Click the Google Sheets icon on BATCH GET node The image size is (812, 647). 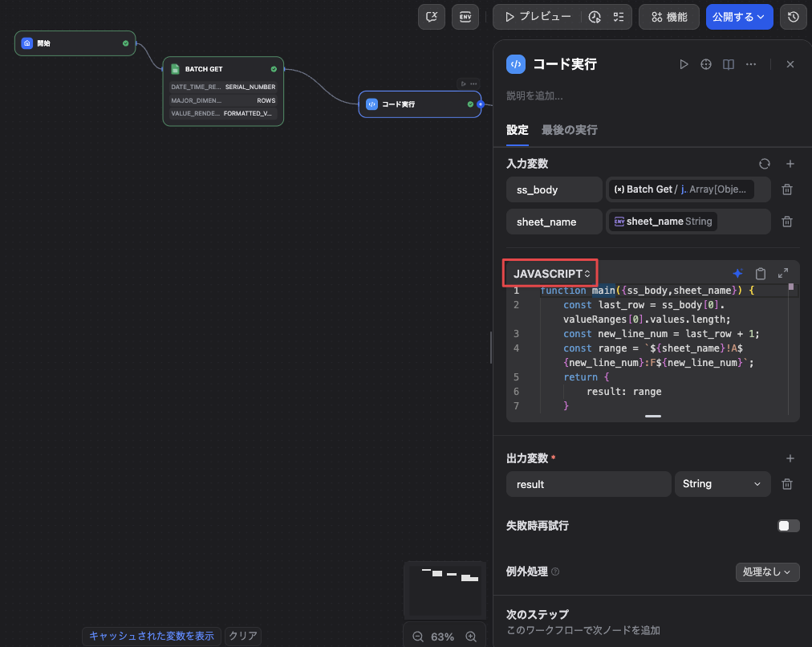pyautogui.click(x=175, y=69)
